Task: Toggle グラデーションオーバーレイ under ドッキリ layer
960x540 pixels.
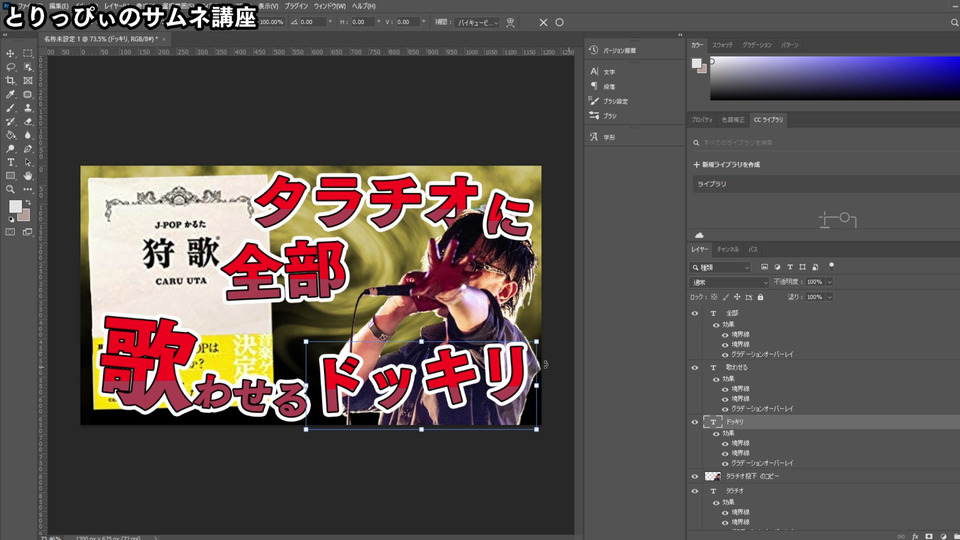Action: point(725,463)
